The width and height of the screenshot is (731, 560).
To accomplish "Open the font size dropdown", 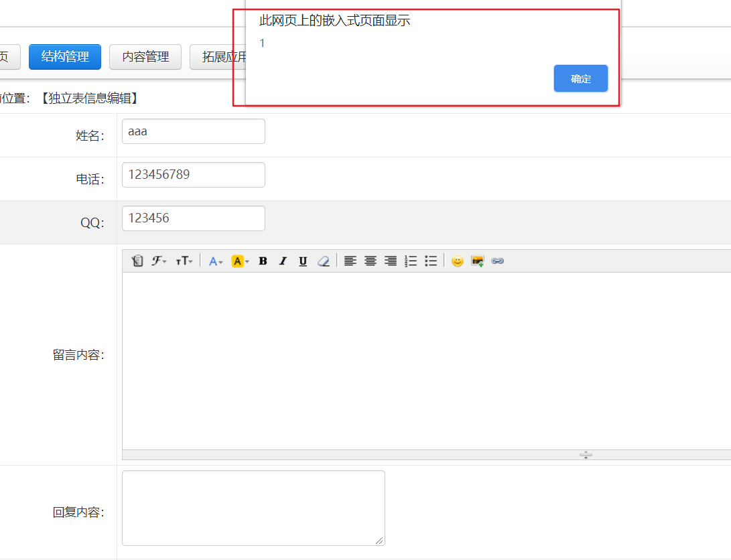I will click(184, 261).
